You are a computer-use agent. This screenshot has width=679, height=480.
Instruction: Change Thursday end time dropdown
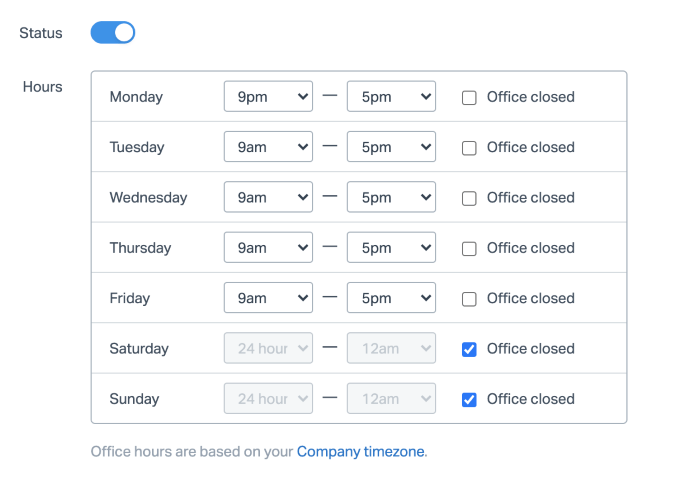coord(391,248)
